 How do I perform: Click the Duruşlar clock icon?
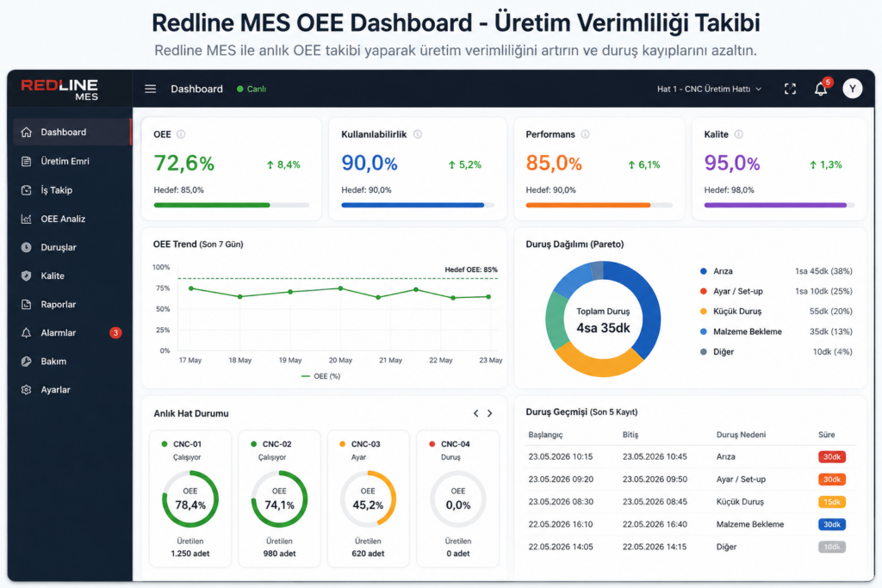pos(27,247)
